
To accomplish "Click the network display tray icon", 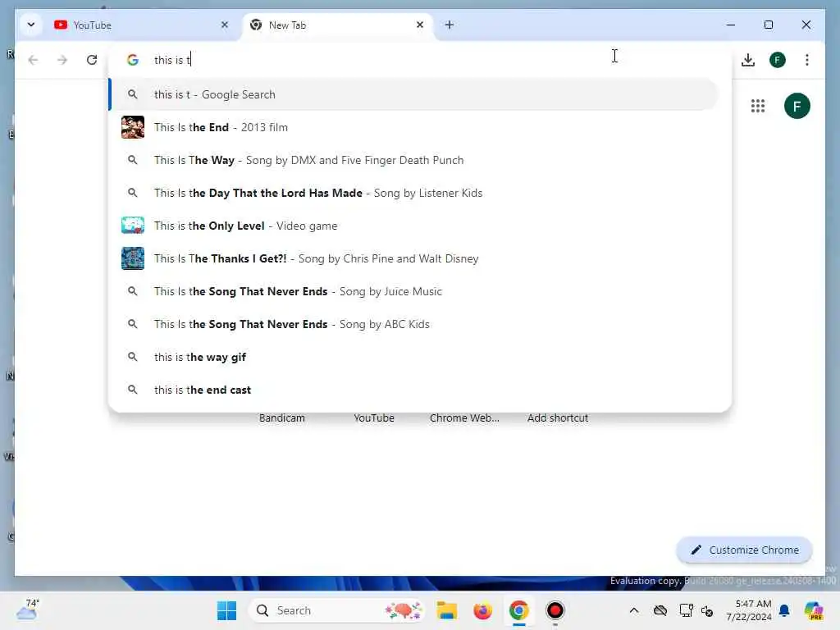I will [x=686, y=610].
